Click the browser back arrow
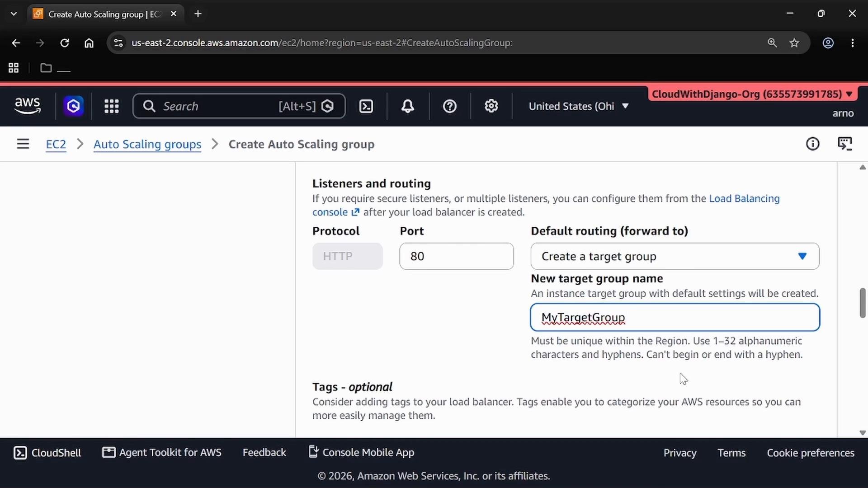Screen dimensions: 868x488 pyautogui.click(x=16, y=43)
